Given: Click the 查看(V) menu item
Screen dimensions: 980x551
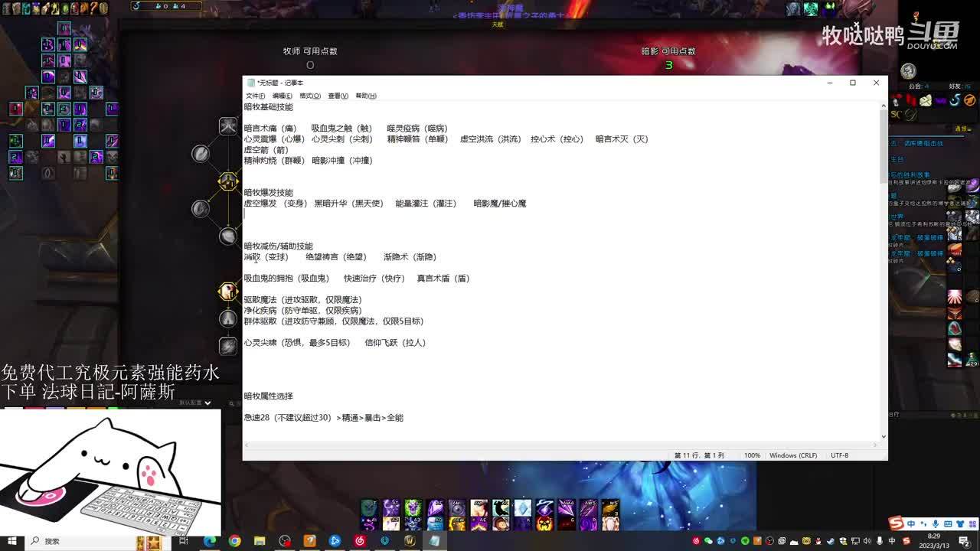Looking at the screenshot, I should tap(338, 96).
